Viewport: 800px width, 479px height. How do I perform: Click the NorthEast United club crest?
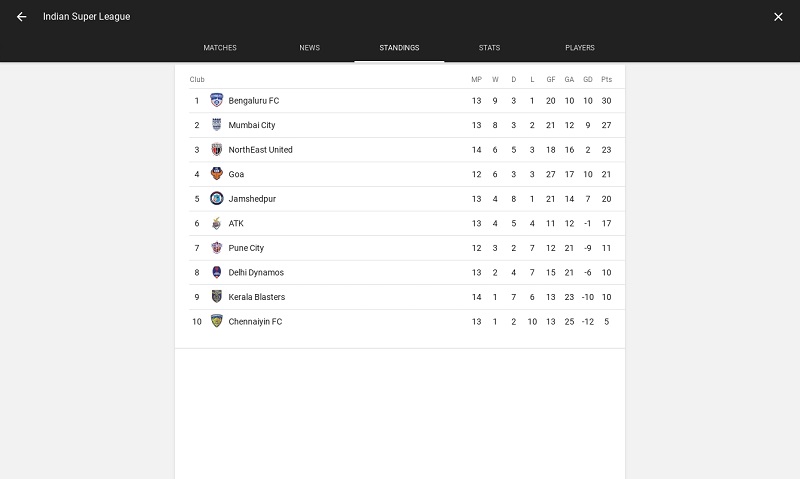click(x=217, y=149)
